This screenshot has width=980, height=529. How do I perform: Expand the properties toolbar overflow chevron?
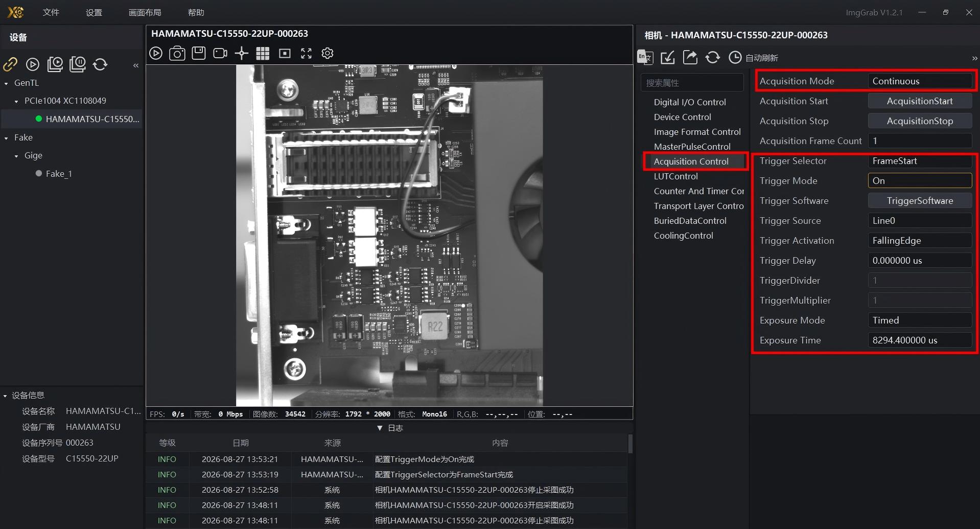tap(974, 58)
